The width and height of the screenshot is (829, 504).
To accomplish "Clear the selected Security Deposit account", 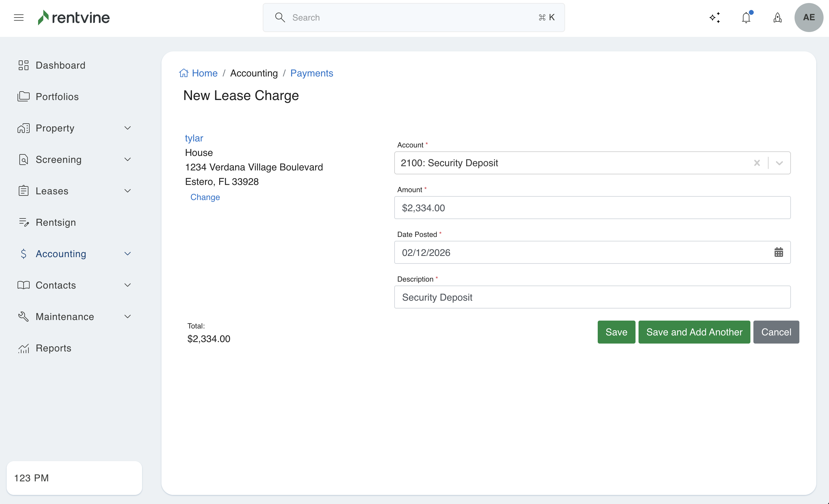I will (x=757, y=163).
